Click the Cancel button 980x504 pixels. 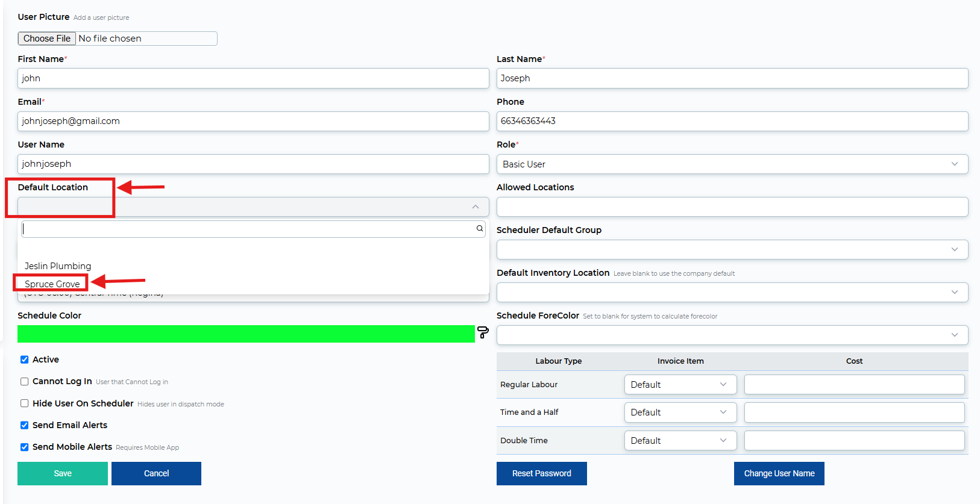(156, 474)
